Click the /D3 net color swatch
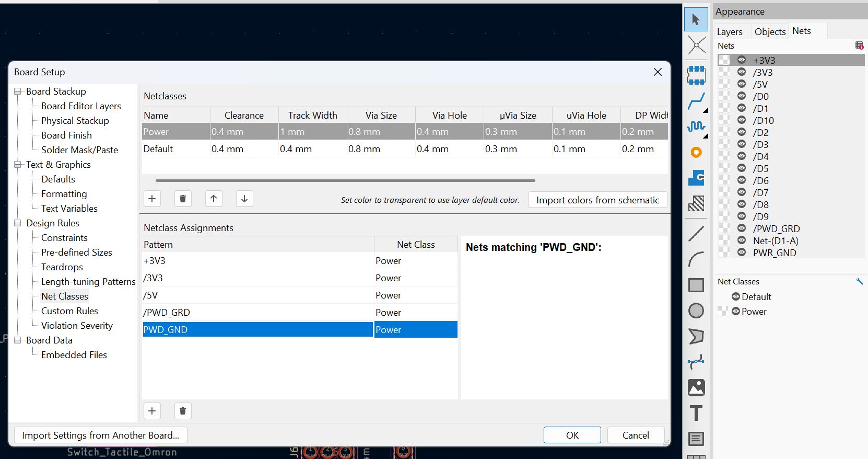868x459 pixels. coord(724,144)
